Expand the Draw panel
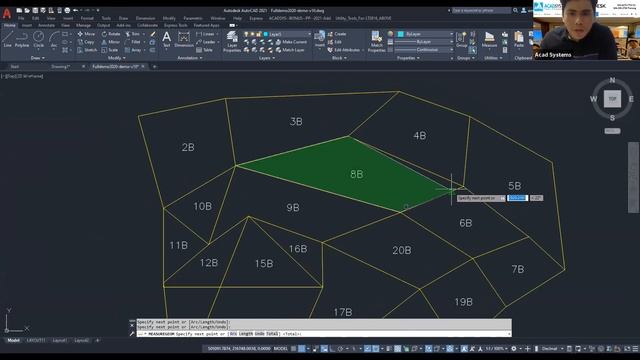 (38, 58)
